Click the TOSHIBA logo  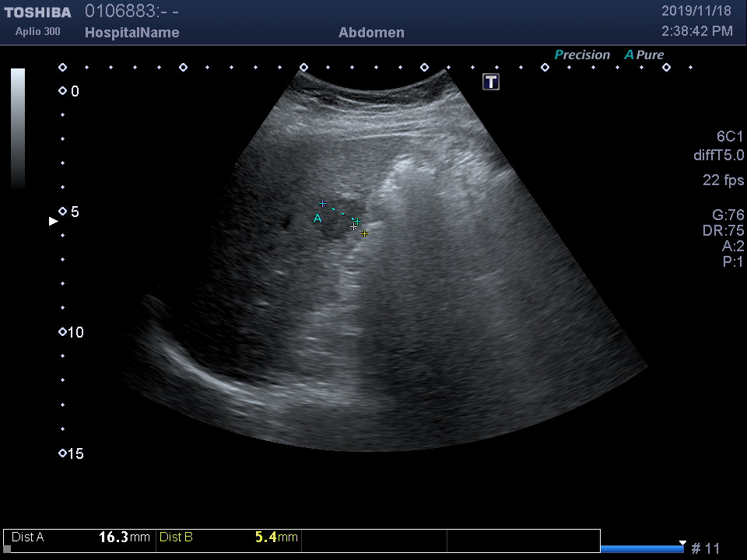37,12
